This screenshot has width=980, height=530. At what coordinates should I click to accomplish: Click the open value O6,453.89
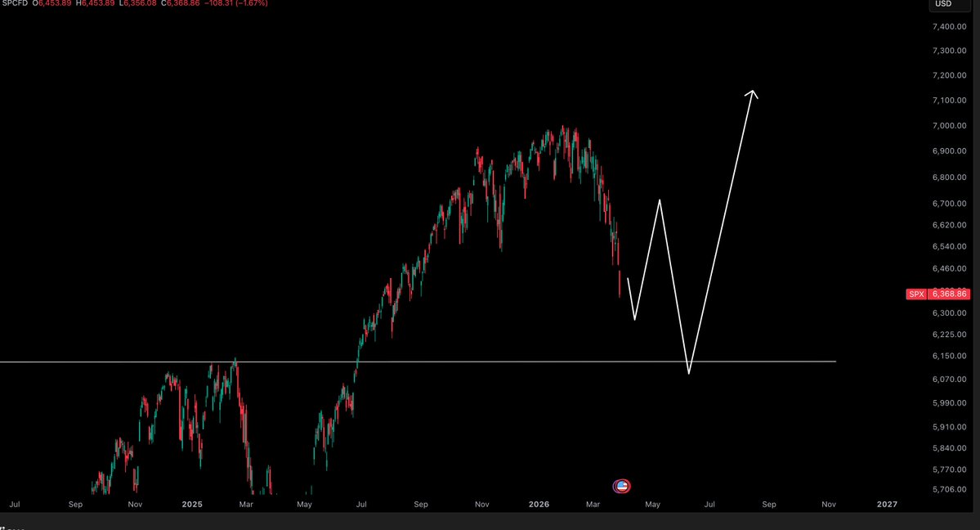pos(51,4)
